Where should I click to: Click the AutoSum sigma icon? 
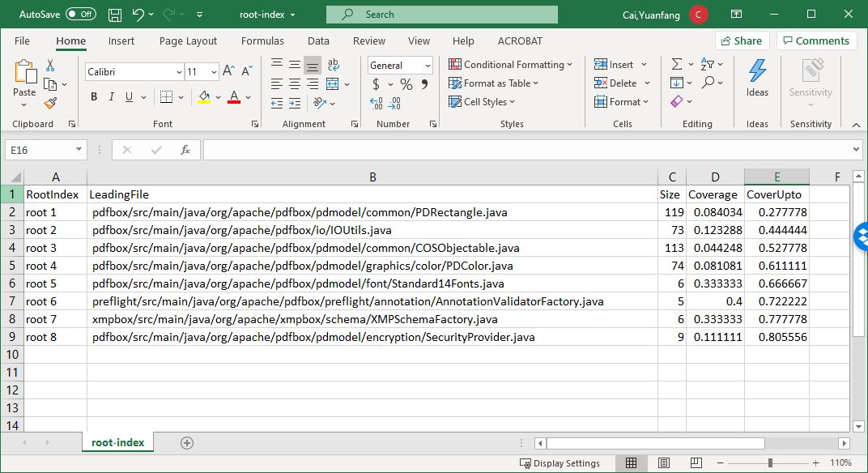click(x=676, y=64)
